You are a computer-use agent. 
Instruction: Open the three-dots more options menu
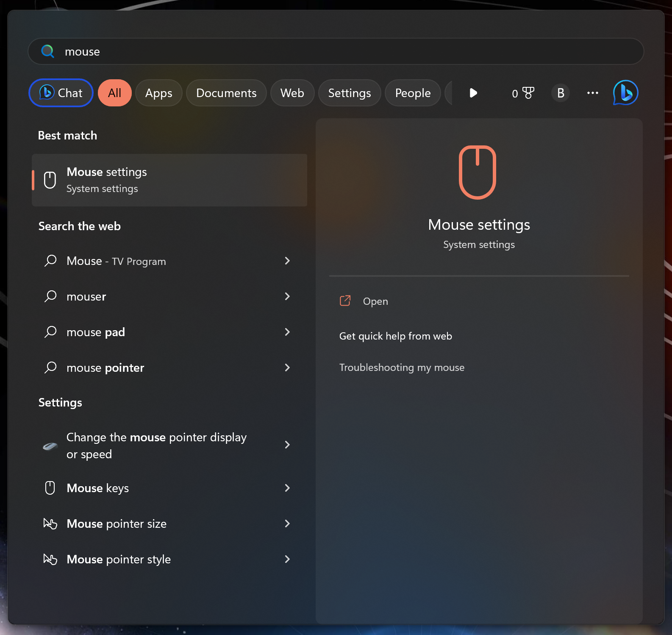[592, 93]
